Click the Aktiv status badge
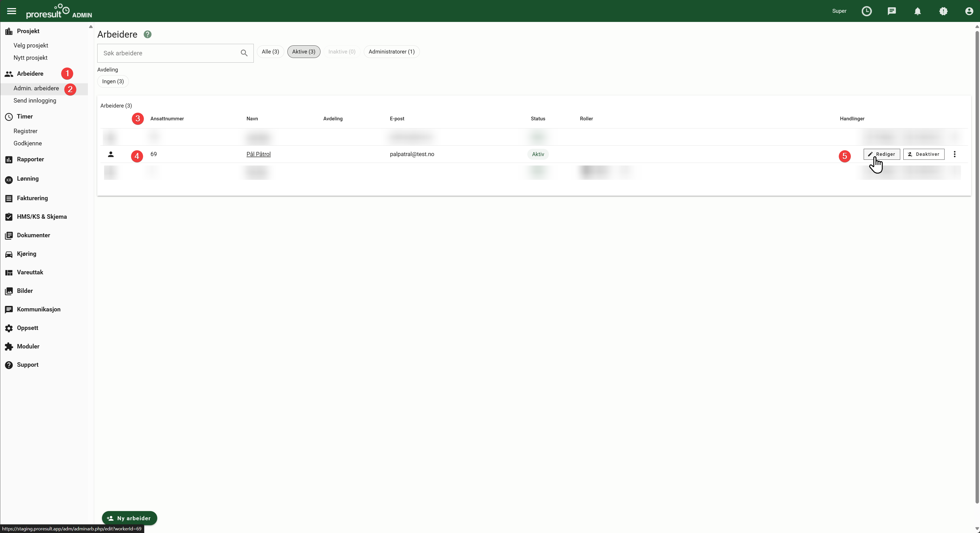The image size is (980, 533). coord(538,154)
